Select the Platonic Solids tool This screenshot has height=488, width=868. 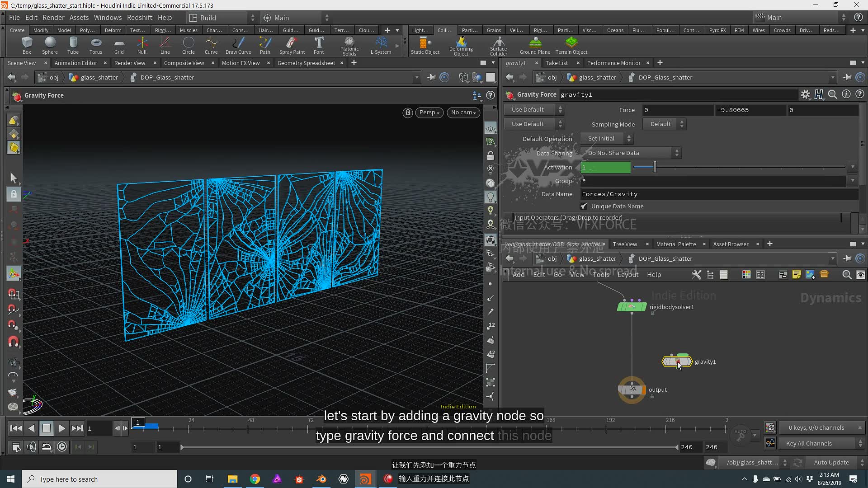click(x=349, y=46)
